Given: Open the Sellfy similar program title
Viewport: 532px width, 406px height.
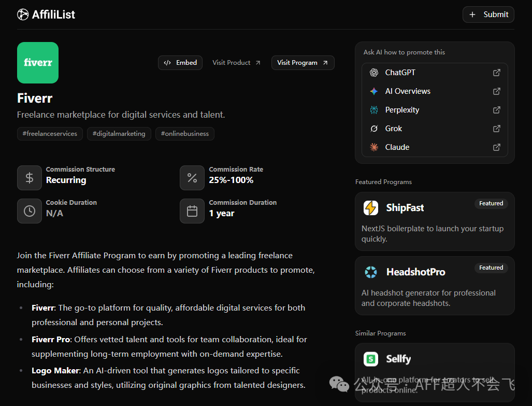Looking at the screenshot, I should (398, 359).
